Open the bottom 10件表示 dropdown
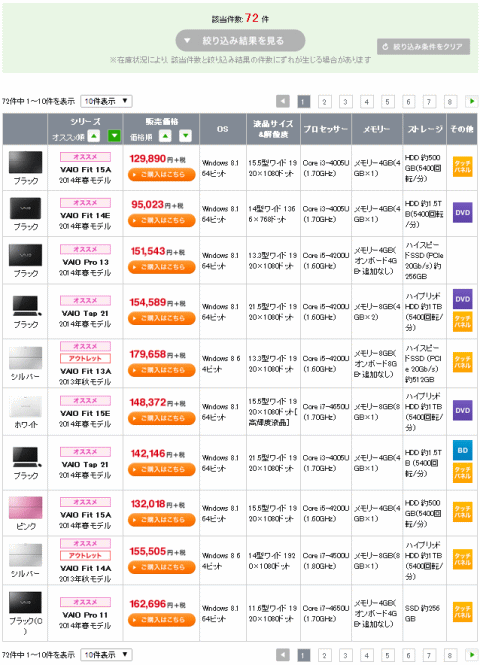 coord(106,655)
